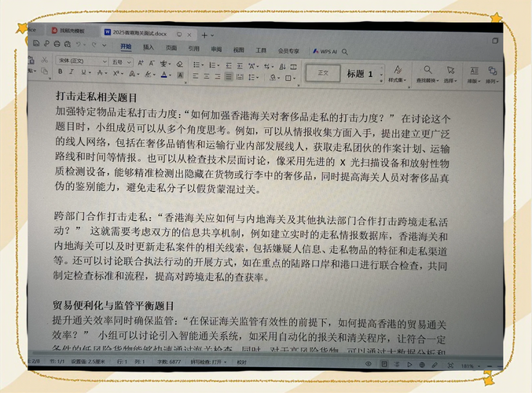This screenshot has width=532, height=393.
Task: Toggle page layout view in status bar
Action: [384, 364]
